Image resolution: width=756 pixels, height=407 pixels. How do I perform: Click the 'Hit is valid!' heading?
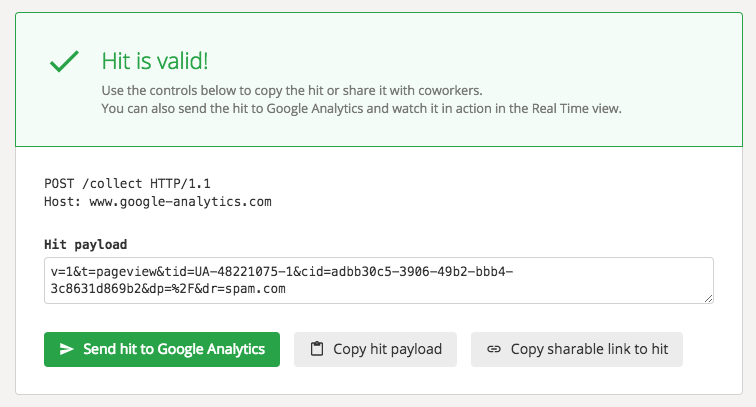click(x=155, y=61)
